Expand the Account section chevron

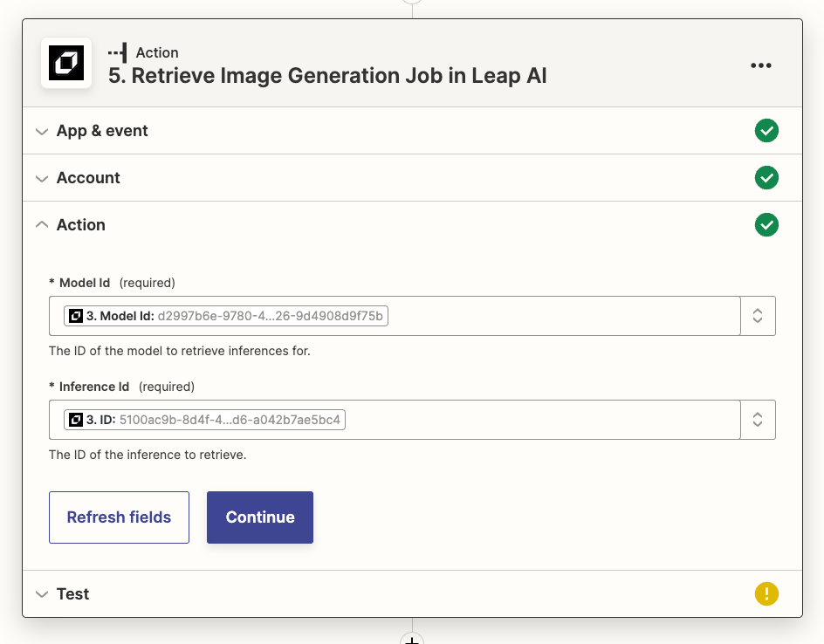coord(41,179)
